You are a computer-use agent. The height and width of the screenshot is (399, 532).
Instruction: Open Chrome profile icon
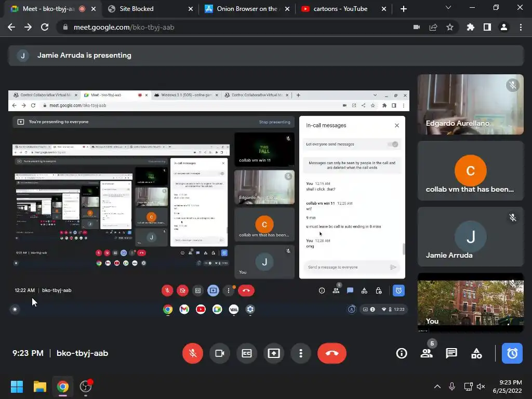[504, 27]
